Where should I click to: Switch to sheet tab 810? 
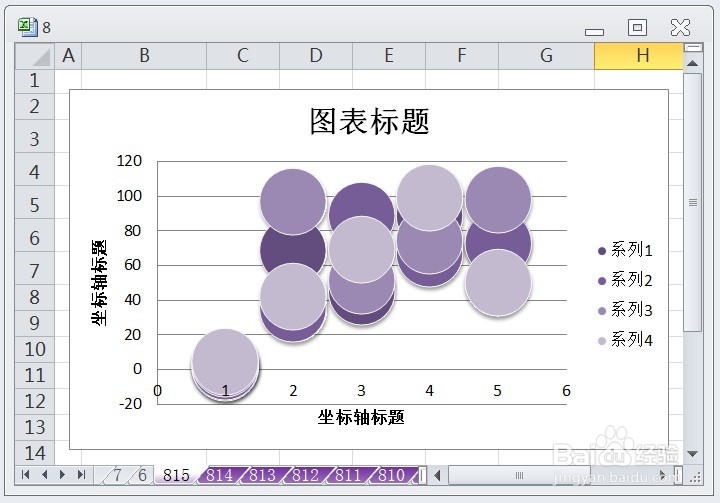392,475
